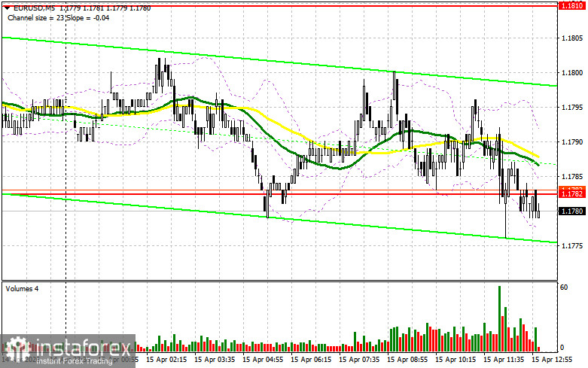This screenshot has width=588, height=368.
Task: Click the black 1.1780 current price tag
Action: [x=571, y=211]
